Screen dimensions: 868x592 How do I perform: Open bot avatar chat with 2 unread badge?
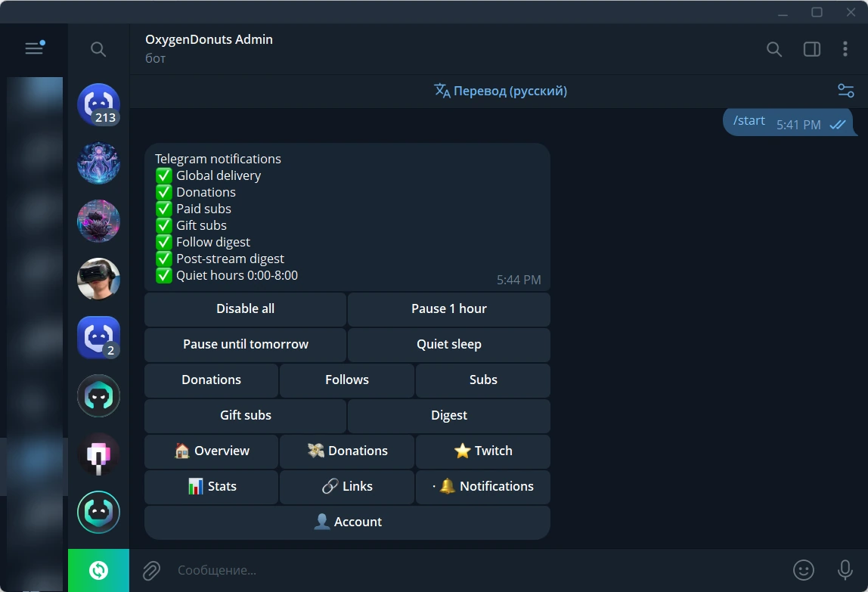pos(98,337)
